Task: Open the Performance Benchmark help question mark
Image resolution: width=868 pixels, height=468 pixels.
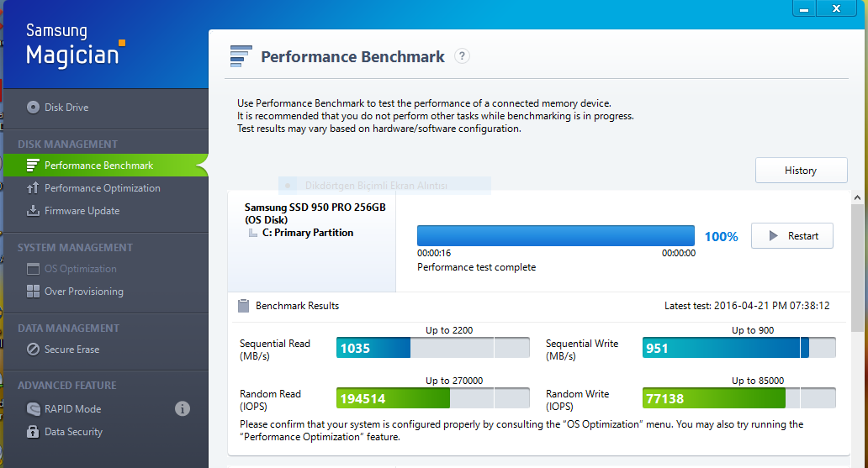Action: (x=463, y=55)
